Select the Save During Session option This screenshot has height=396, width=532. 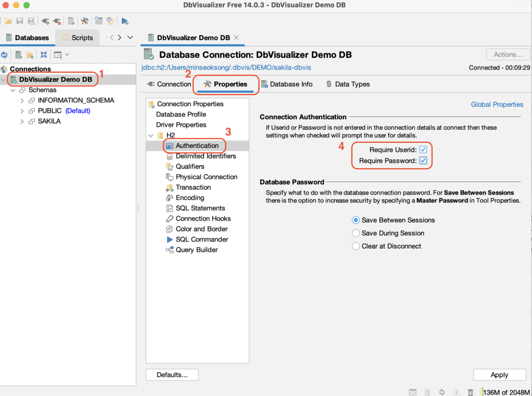coord(356,233)
